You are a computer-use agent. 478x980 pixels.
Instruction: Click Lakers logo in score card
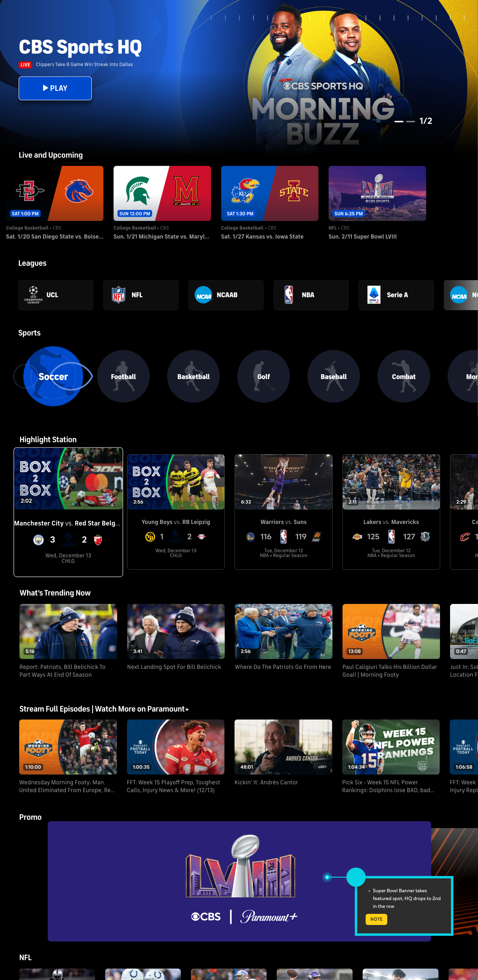357,536
